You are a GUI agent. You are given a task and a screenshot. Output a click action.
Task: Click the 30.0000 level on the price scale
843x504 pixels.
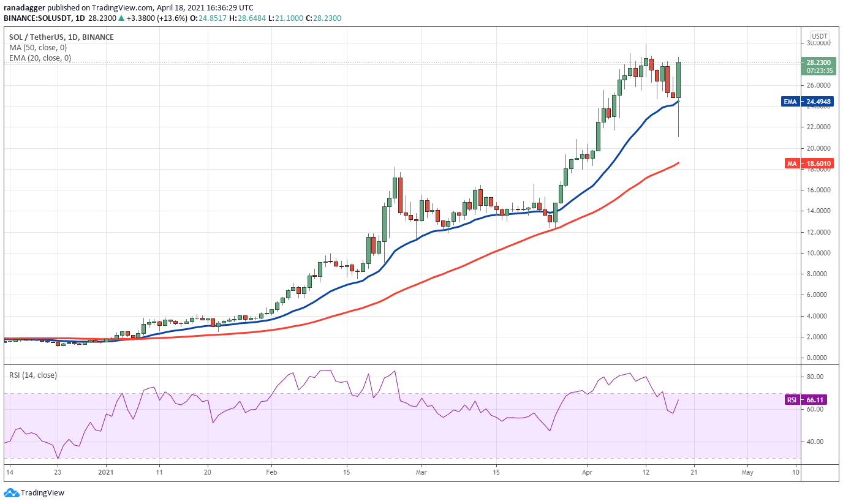coord(820,43)
